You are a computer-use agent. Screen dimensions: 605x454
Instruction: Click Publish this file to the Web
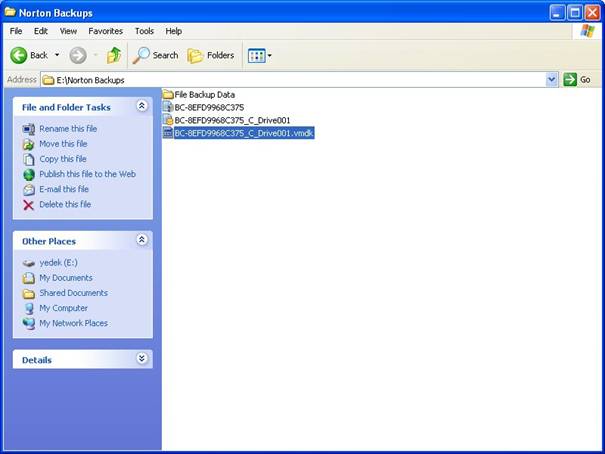[x=87, y=174]
